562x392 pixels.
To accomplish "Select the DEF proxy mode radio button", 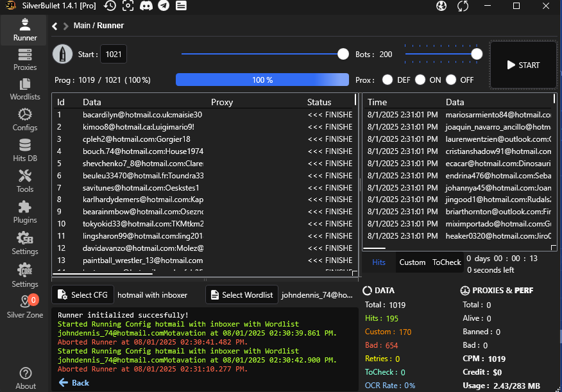I will 387,80.
